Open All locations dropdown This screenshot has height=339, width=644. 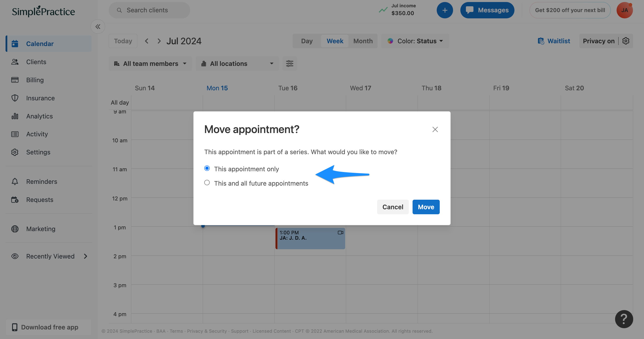point(237,64)
